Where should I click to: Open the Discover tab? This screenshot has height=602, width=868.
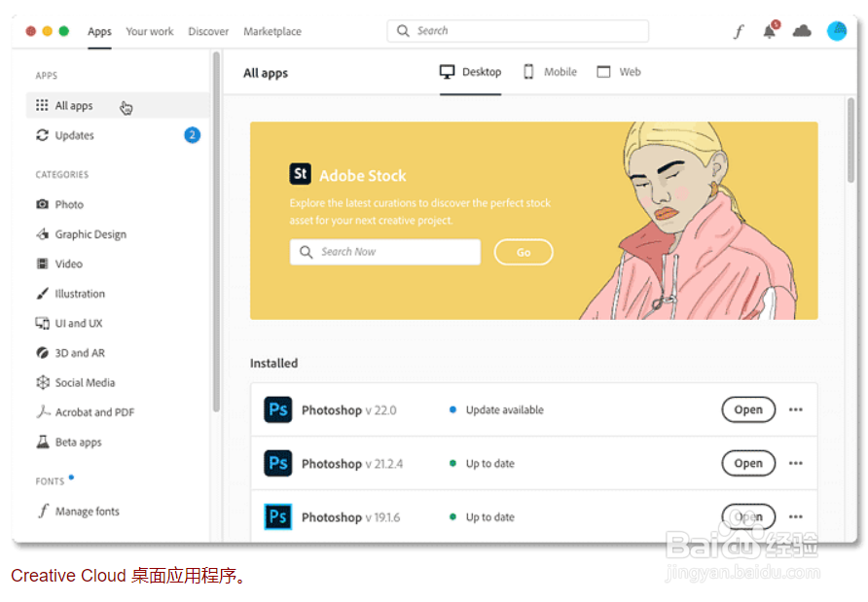(208, 31)
